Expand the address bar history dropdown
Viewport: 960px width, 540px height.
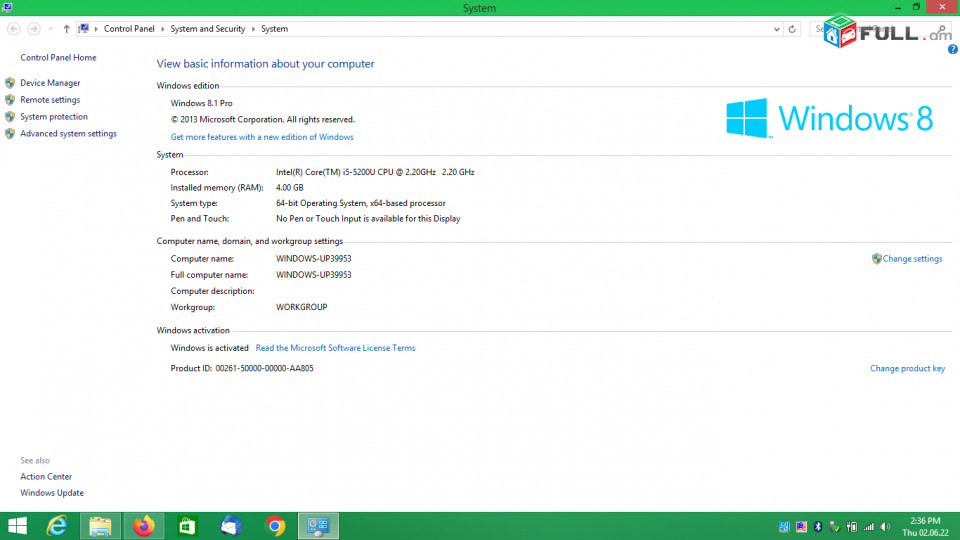tap(776, 29)
